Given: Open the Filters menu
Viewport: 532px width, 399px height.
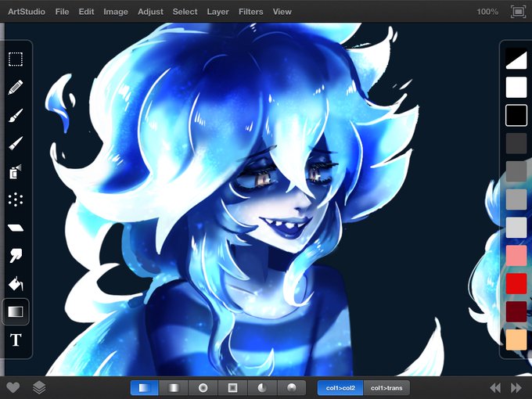Looking at the screenshot, I should pos(250,12).
